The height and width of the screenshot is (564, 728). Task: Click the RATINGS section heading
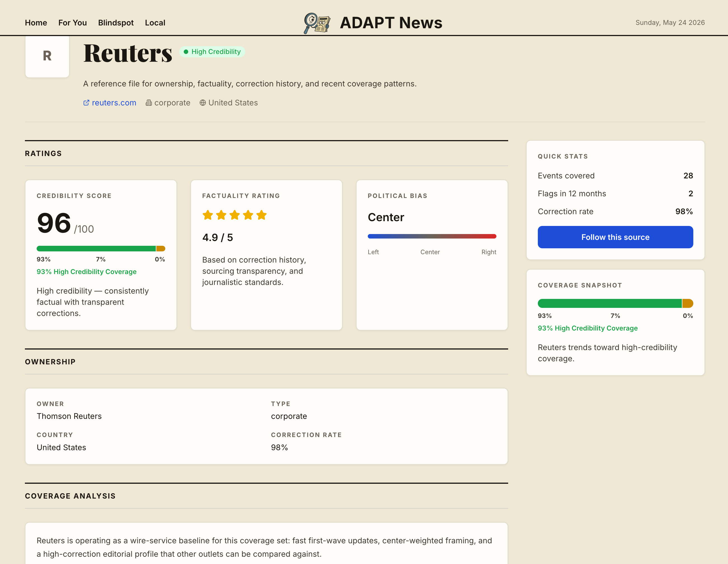pyautogui.click(x=43, y=153)
